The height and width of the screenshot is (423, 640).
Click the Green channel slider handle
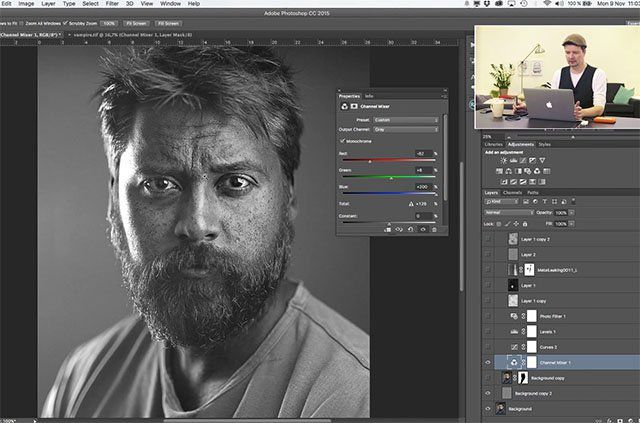[x=392, y=178]
